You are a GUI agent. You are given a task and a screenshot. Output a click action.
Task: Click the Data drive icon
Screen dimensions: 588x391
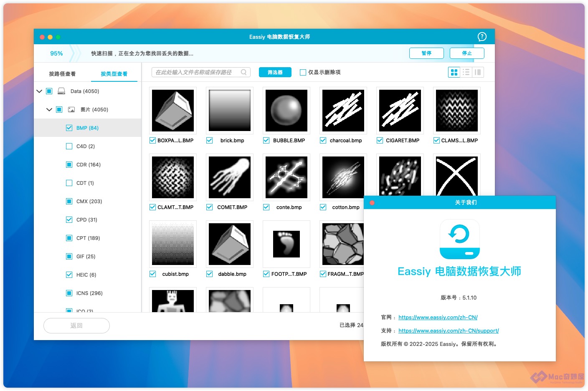[61, 91]
